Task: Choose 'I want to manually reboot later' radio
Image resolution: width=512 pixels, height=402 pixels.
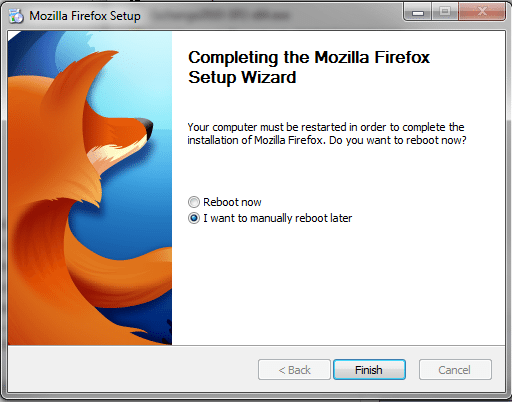Action: click(x=194, y=218)
